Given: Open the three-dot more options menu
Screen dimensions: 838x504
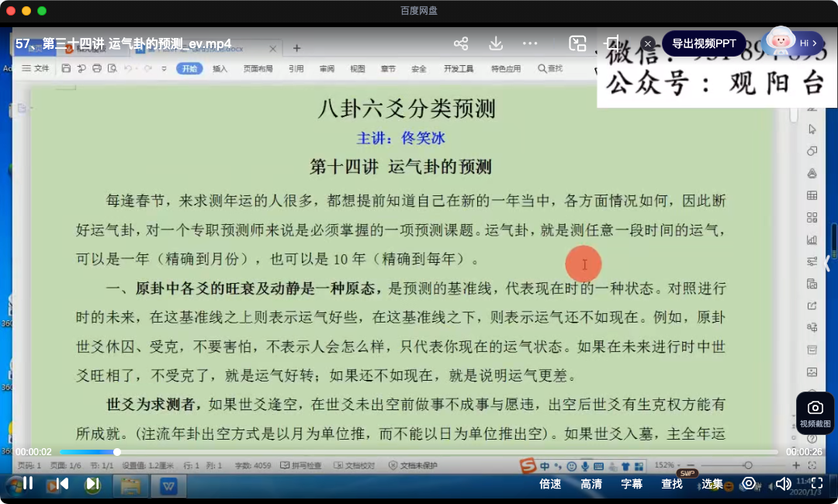Looking at the screenshot, I should 530,43.
